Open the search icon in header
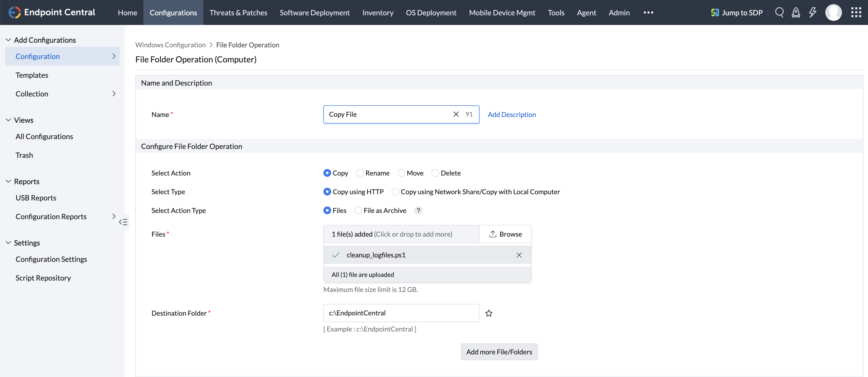 click(779, 12)
